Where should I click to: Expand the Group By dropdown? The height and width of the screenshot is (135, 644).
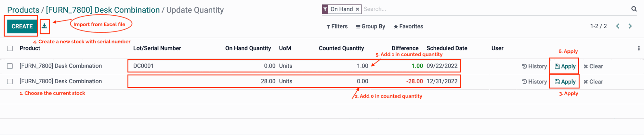coord(370,26)
